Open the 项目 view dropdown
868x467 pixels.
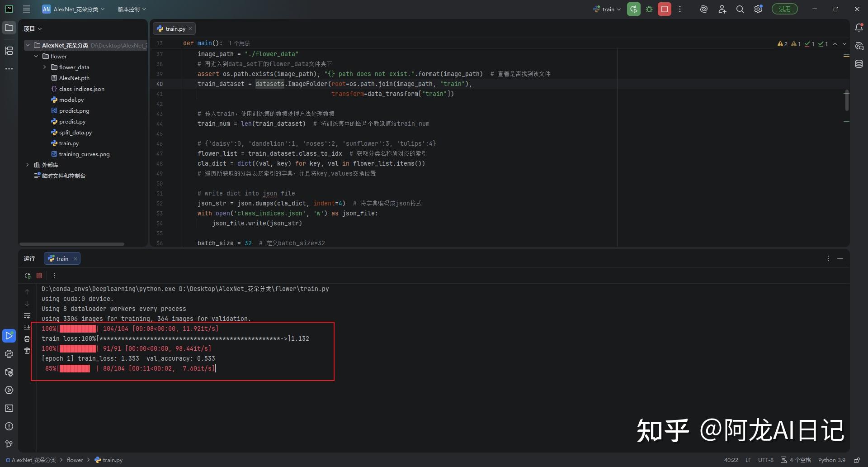pyautogui.click(x=33, y=29)
